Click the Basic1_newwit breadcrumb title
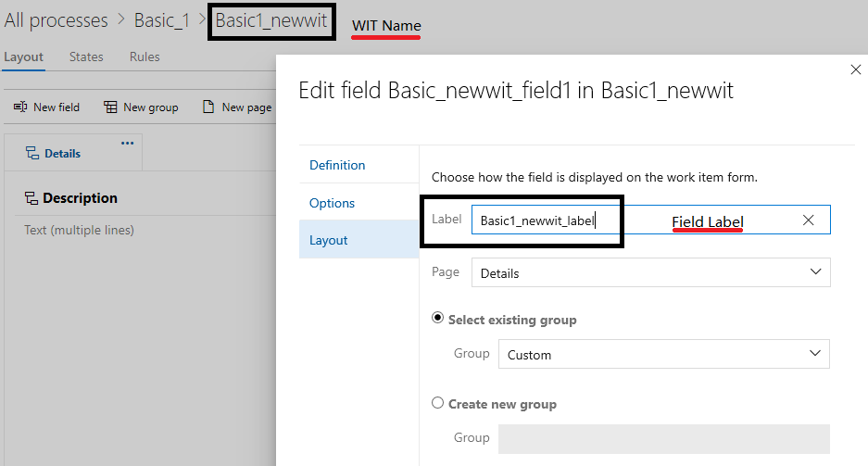 (270, 20)
